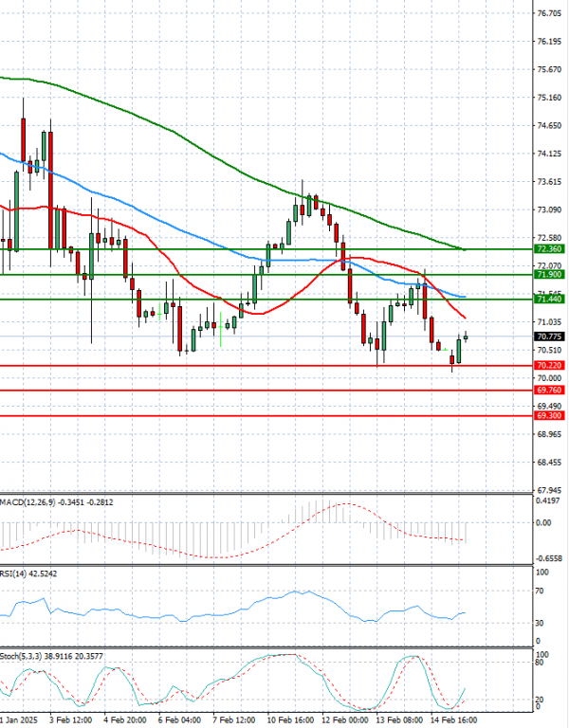Click the 4 Feb 20:00 time label
569x728 pixels.
pyautogui.click(x=125, y=720)
